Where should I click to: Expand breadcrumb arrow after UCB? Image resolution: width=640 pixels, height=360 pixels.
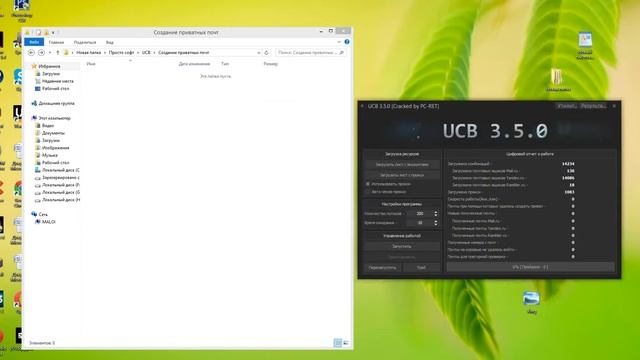click(x=154, y=53)
